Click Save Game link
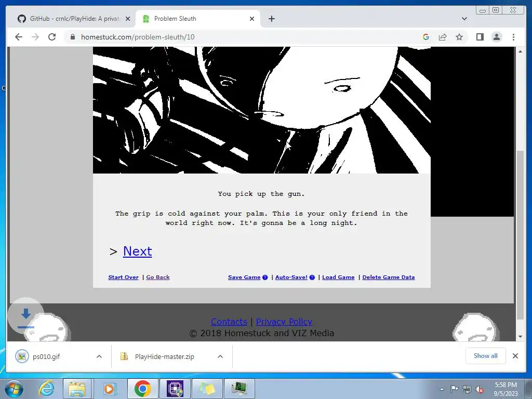This screenshot has width=532, height=399. (244, 277)
